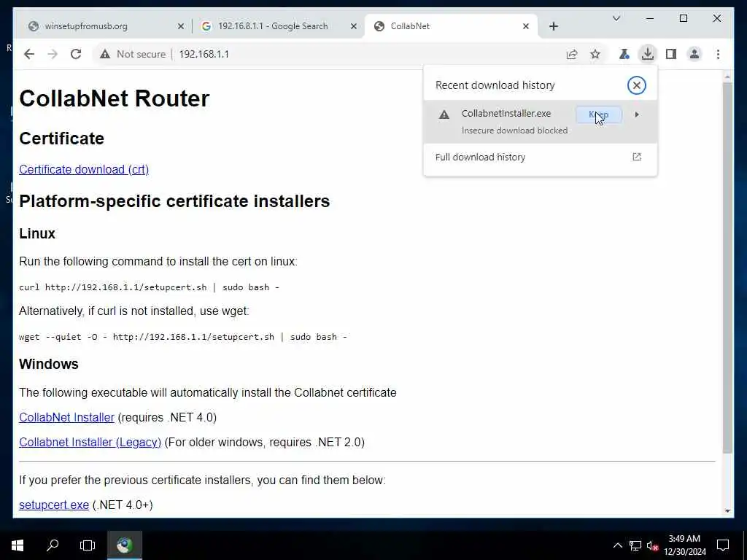Image resolution: width=747 pixels, height=560 pixels.
Task: Open a new tab with the plus button
Action: coord(554,26)
